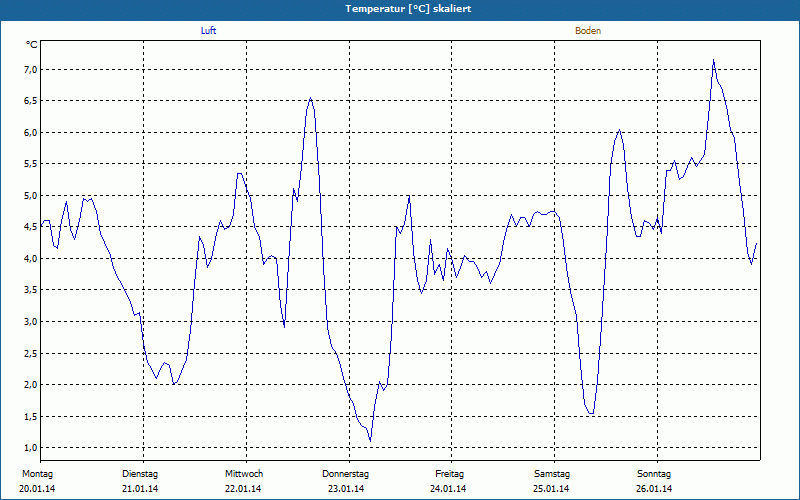
Task: Click the date 21.01.14
Action: coord(140,489)
